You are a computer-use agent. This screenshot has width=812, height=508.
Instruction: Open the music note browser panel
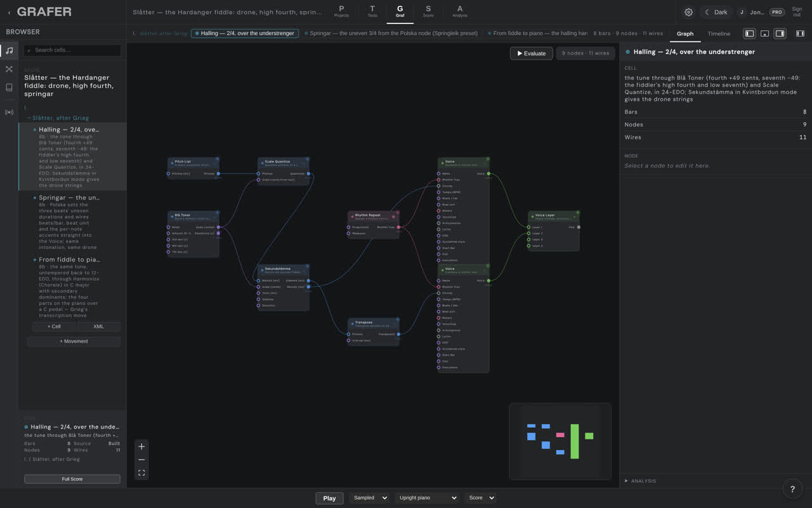tap(9, 51)
